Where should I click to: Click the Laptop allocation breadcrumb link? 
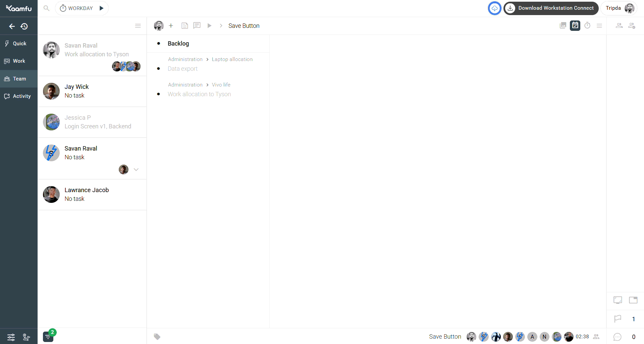coord(232,59)
